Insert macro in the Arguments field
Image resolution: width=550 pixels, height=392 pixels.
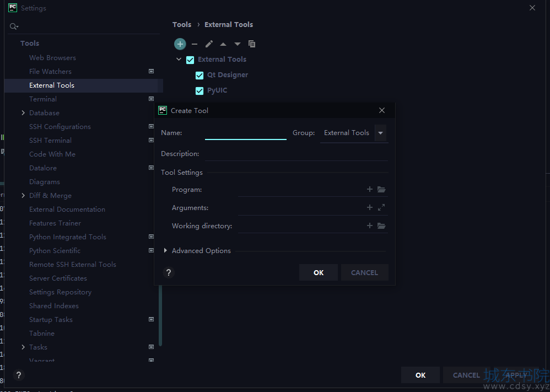[369, 207]
